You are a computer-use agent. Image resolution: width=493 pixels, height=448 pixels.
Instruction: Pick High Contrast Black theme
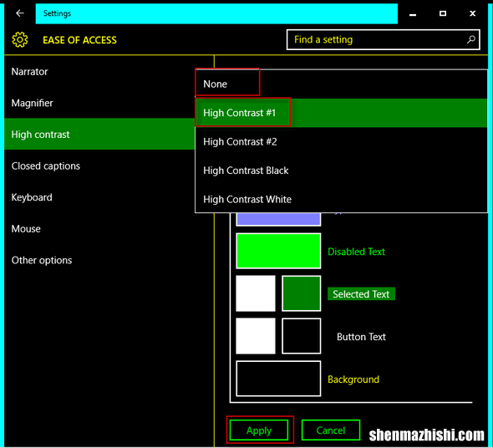pyautogui.click(x=341, y=171)
